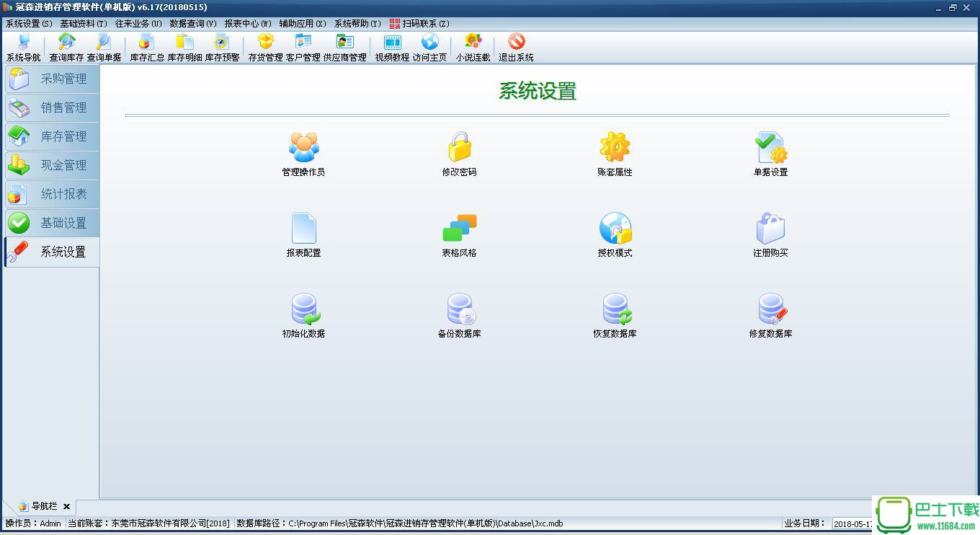Open 管理操作员 operator management icon
Image resolution: width=980 pixels, height=535 pixels.
coord(303,147)
